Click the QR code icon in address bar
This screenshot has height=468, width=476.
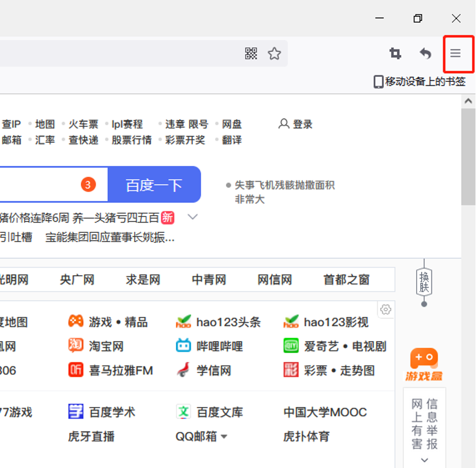point(251,53)
